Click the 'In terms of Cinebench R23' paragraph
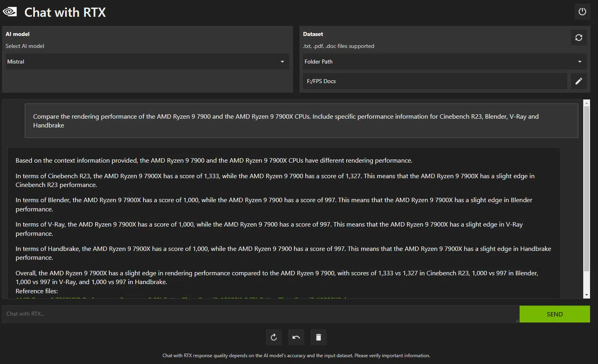Image resolution: width=598 pixels, height=364 pixels. click(x=275, y=180)
